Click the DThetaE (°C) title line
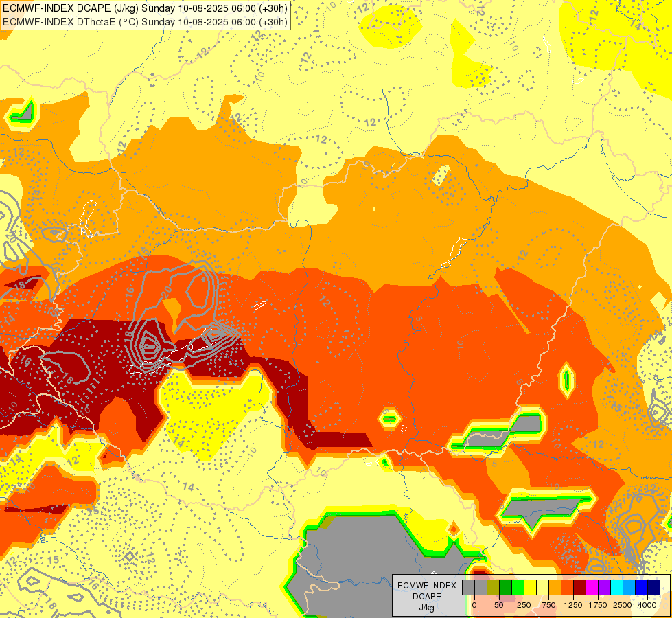The width and height of the screenshot is (672, 618). point(145,22)
